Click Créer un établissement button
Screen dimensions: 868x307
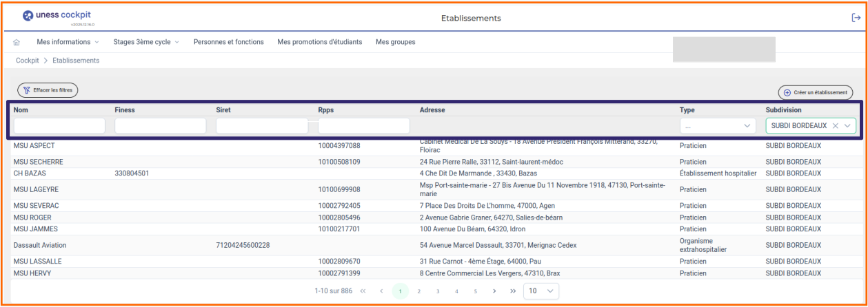click(815, 92)
